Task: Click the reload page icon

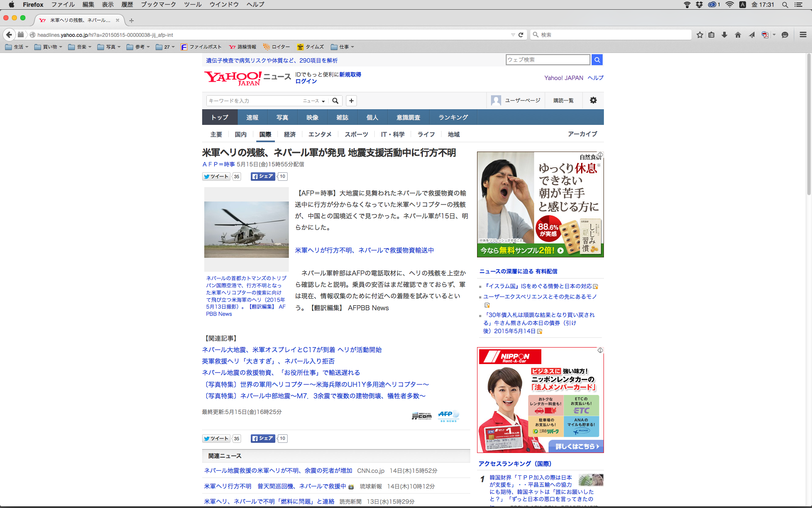Action: [521, 35]
